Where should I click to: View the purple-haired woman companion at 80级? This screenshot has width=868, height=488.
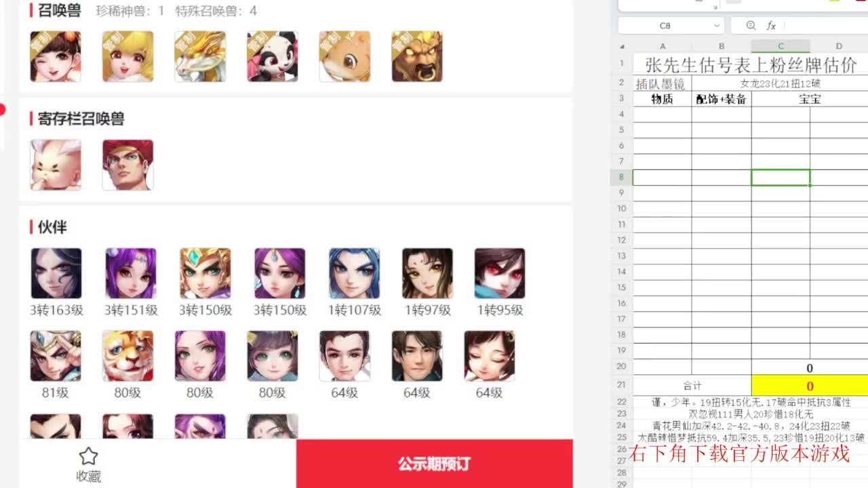[x=200, y=356]
